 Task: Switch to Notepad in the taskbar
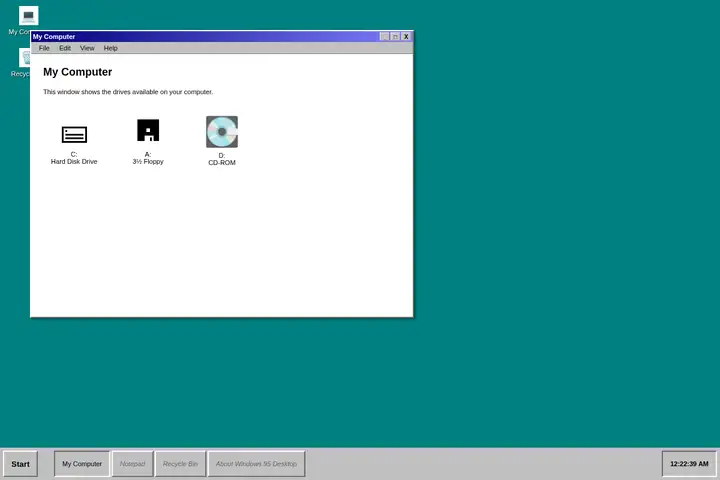[133, 464]
